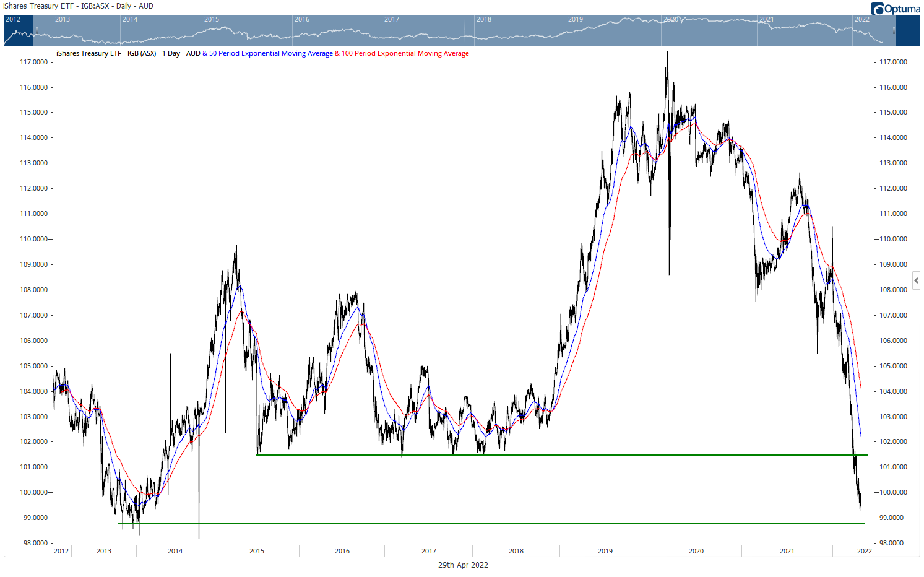Click the 2016 label on bottom date axis
Screen dimensions: 924x577
(x=342, y=551)
